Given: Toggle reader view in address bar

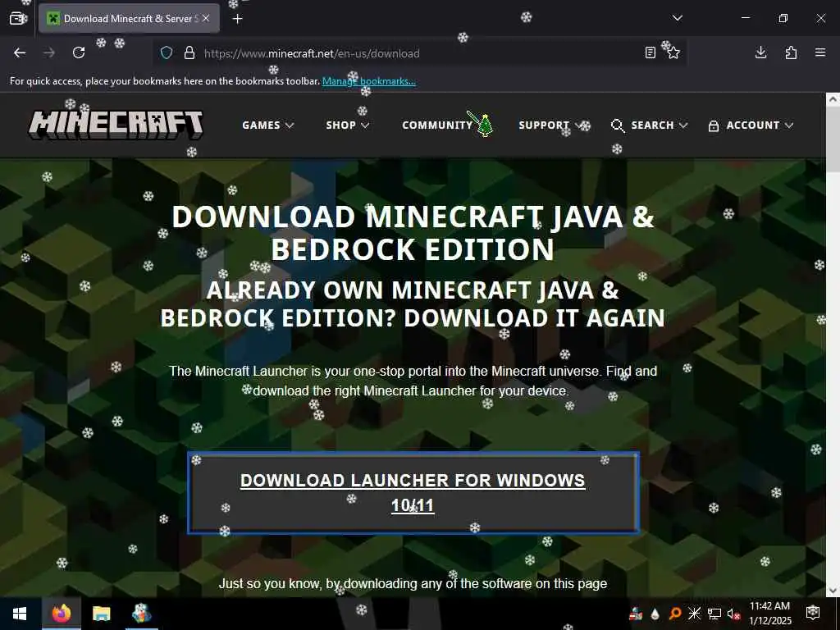Looking at the screenshot, I should pos(650,52).
